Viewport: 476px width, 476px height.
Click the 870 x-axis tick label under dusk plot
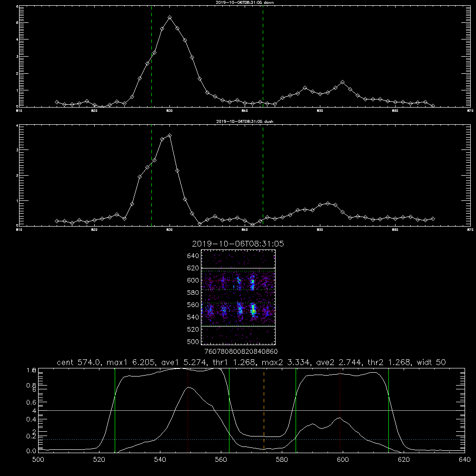[470, 230]
